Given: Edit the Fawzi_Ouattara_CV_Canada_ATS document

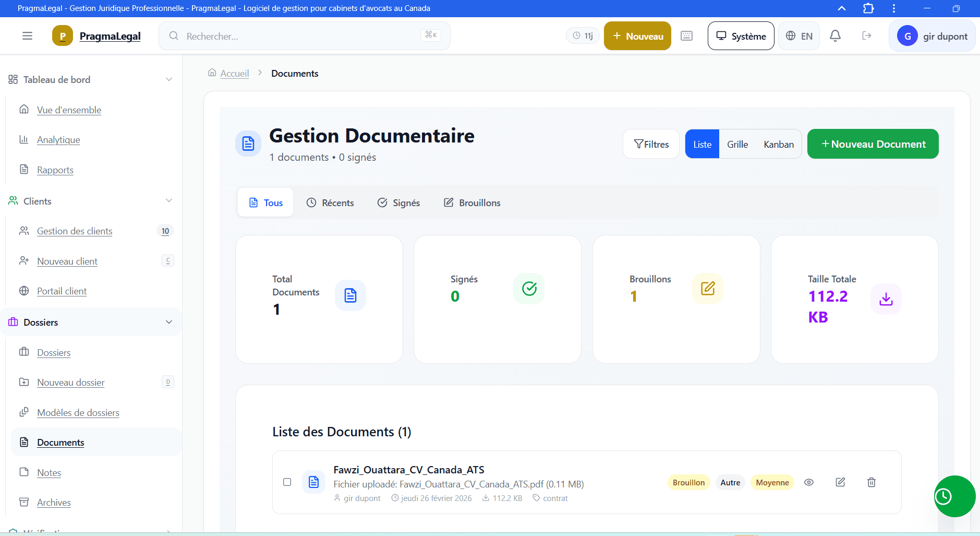Looking at the screenshot, I should pyautogui.click(x=840, y=482).
